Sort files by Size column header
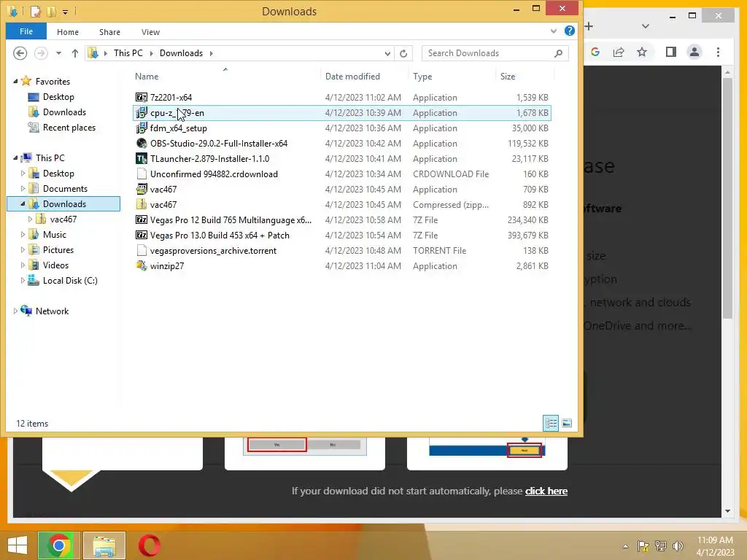The image size is (747, 560). click(508, 76)
